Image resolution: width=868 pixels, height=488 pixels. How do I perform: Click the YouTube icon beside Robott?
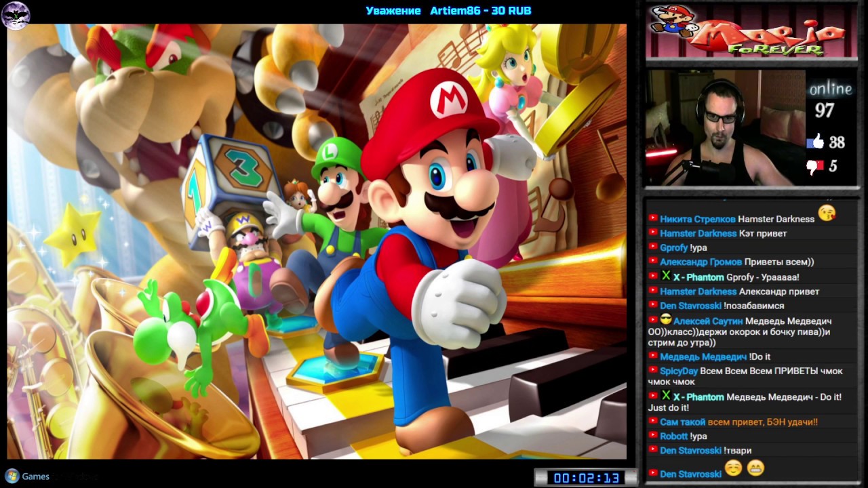coord(653,436)
